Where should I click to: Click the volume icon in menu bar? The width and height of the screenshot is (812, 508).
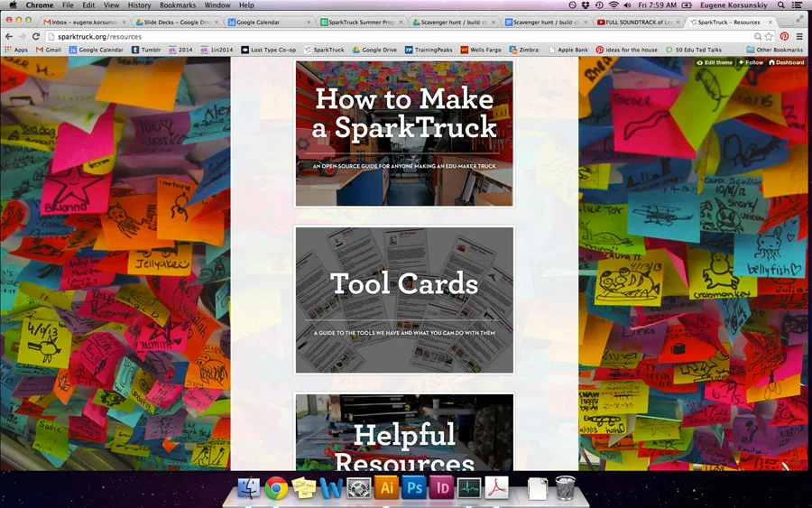click(627, 5)
